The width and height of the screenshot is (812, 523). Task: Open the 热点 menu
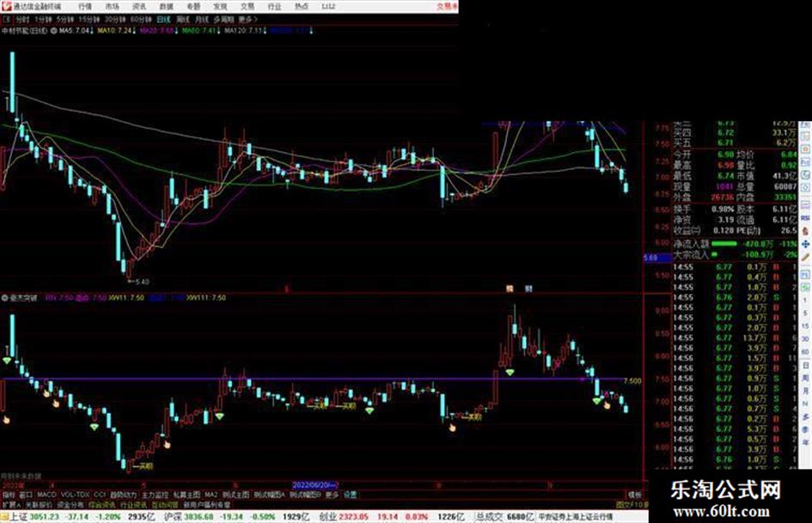(302, 7)
